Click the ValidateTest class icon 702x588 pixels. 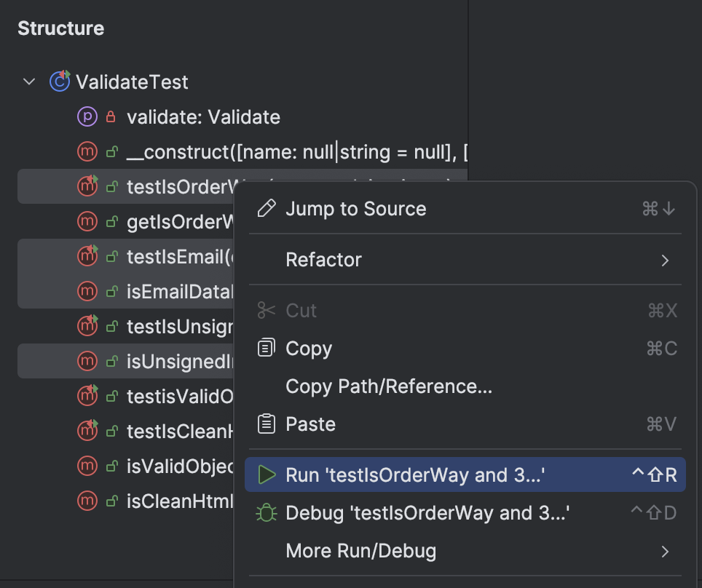(60, 82)
